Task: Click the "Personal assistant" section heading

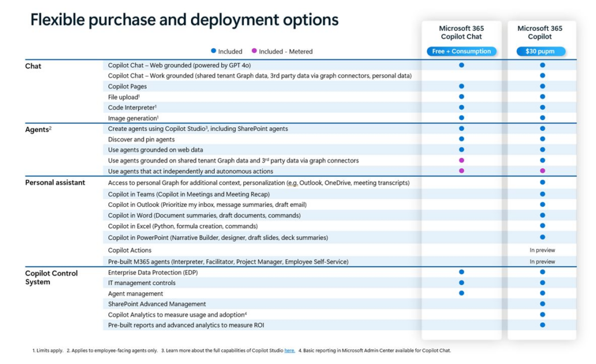Action: [55, 183]
